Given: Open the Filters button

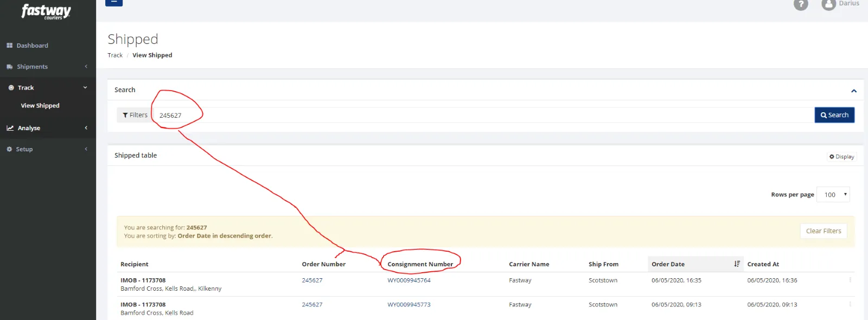Looking at the screenshot, I should (x=135, y=115).
